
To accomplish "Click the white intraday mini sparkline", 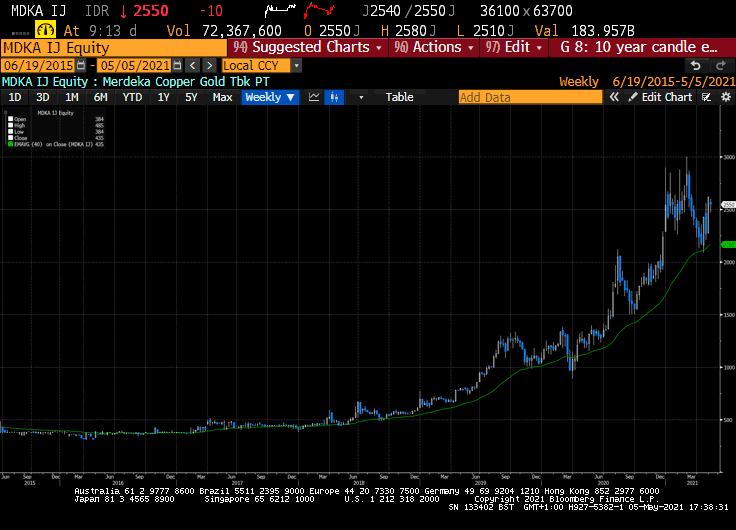I will pyautogui.click(x=280, y=10).
